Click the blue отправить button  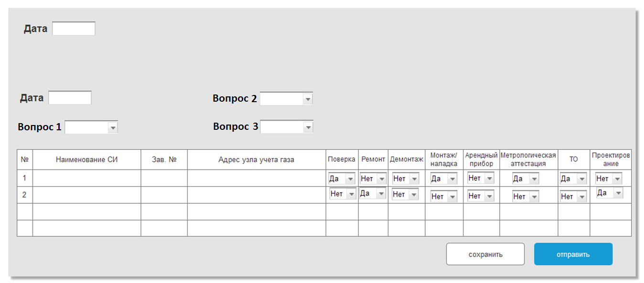pyautogui.click(x=573, y=254)
